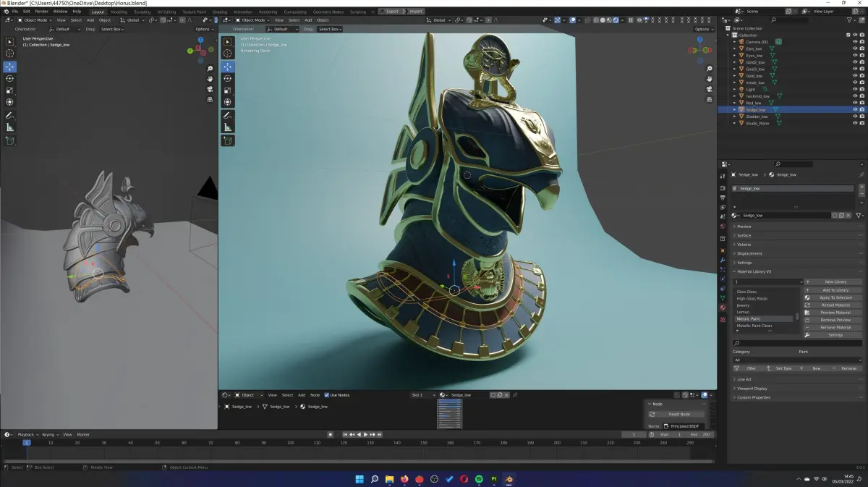The image size is (868, 487).
Task: Pick the Scale tool in left viewport
Action: tap(10, 90)
